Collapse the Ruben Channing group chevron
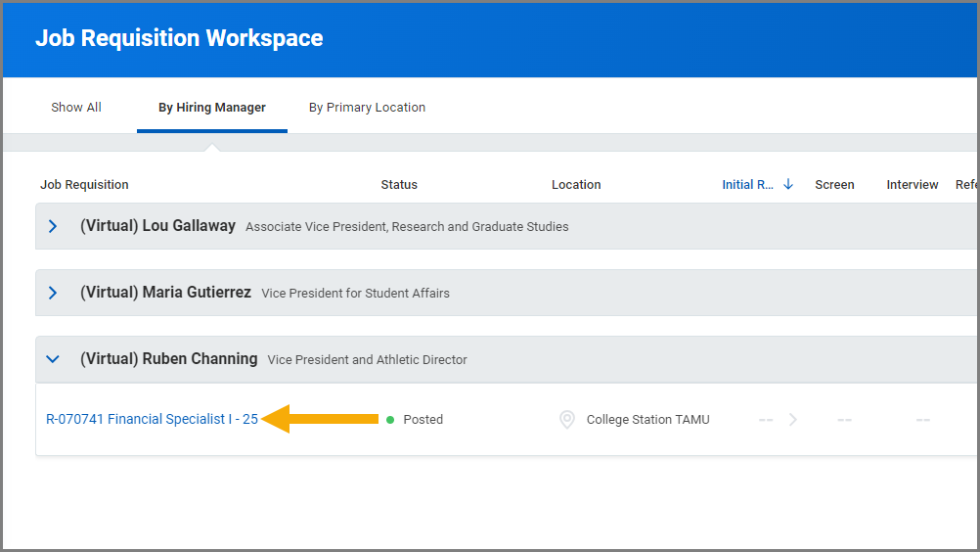Viewport: 980px width, 552px height. pyautogui.click(x=54, y=359)
